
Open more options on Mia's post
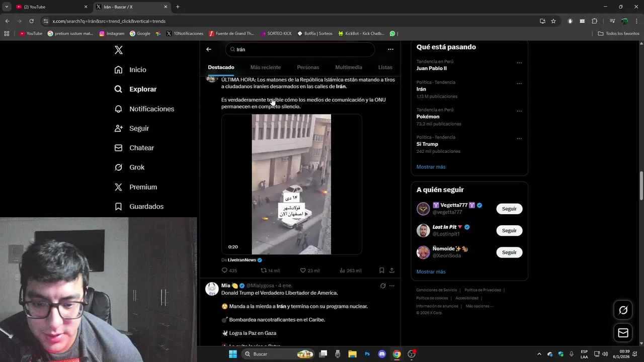(392, 286)
